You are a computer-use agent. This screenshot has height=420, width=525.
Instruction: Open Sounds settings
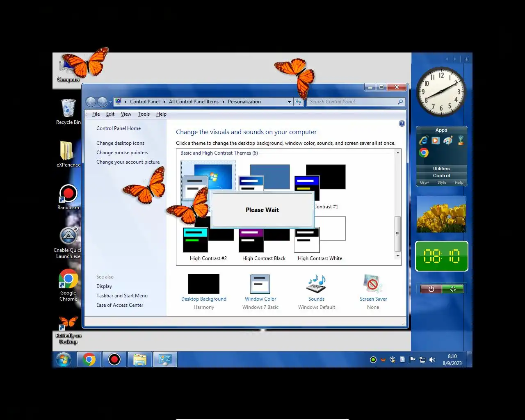point(317,292)
